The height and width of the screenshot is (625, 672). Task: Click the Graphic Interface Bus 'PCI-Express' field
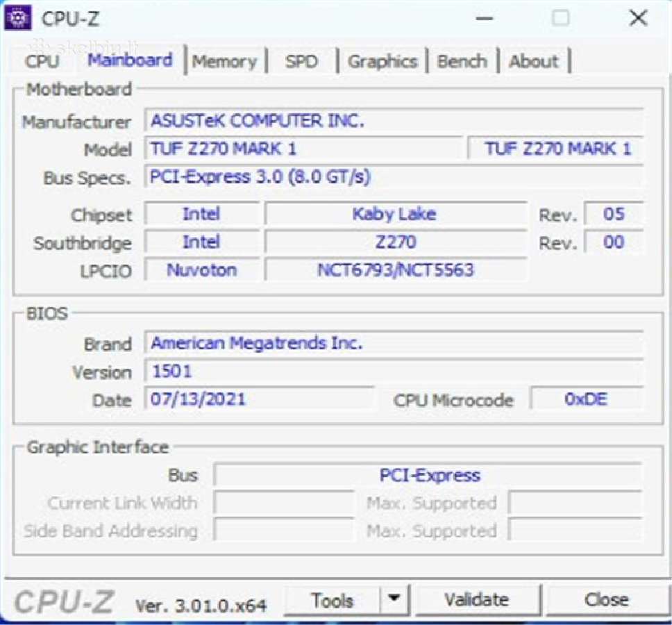(428, 475)
